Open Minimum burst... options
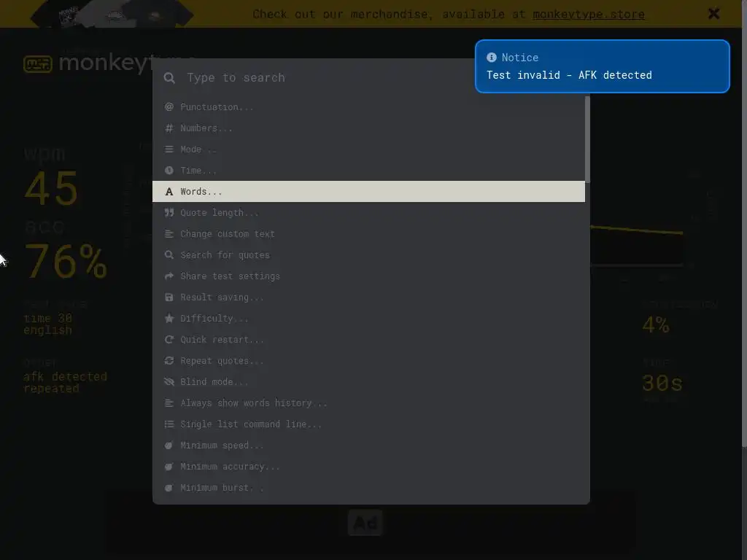This screenshot has height=560, width=747. pyautogui.click(x=368, y=488)
